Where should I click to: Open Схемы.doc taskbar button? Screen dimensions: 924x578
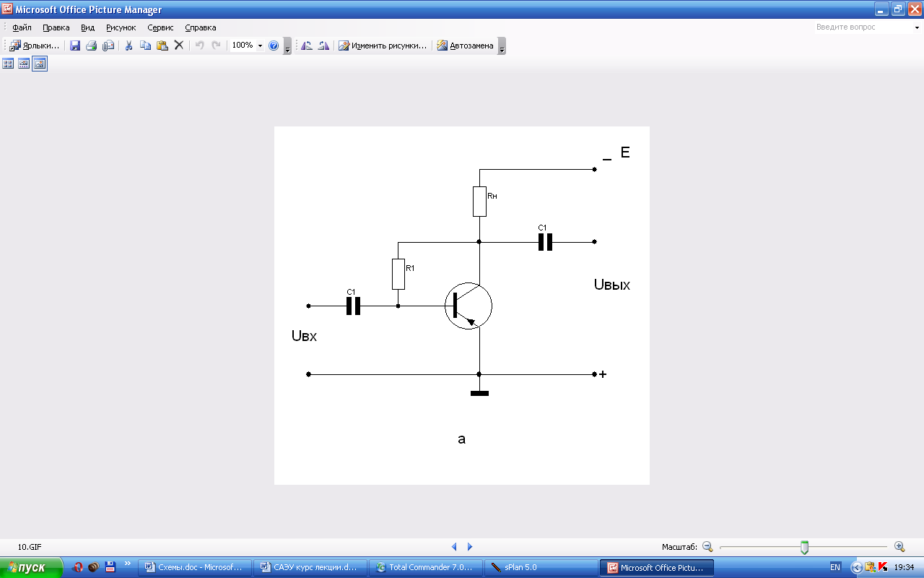[196, 568]
